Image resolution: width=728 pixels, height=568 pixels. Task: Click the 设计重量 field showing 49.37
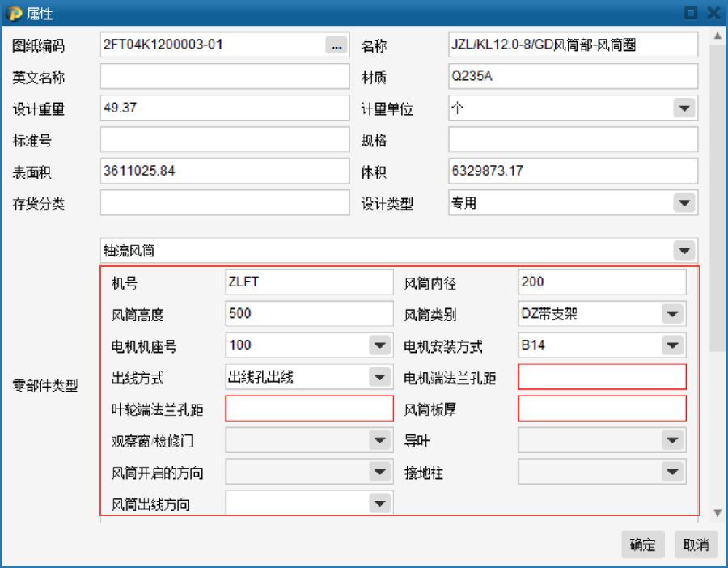pyautogui.click(x=225, y=108)
